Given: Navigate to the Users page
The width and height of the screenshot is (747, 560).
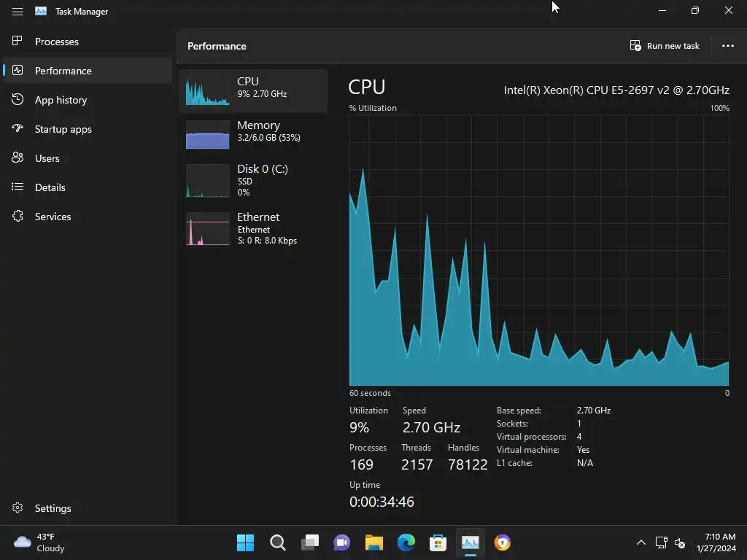Looking at the screenshot, I should tap(47, 158).
